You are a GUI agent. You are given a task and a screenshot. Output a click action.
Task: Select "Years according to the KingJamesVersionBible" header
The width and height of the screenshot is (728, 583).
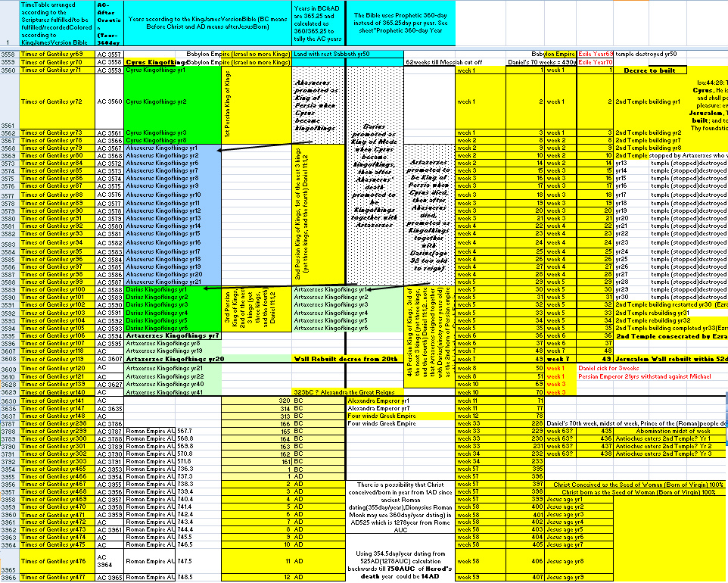[207, 23]
